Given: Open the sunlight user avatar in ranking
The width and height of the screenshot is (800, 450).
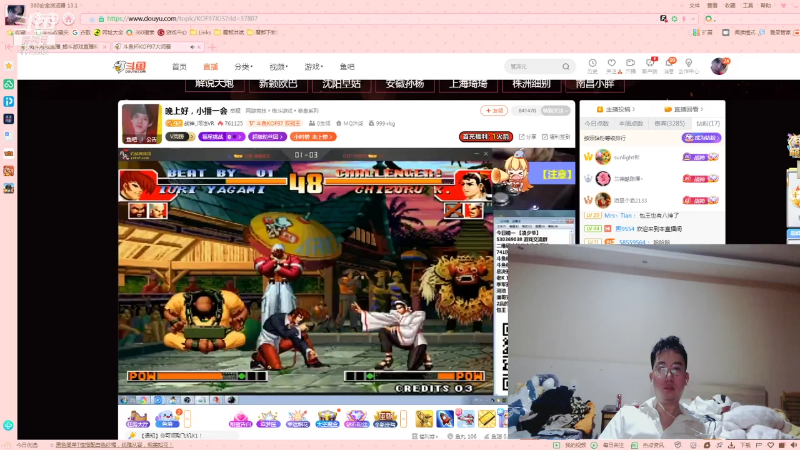Looking at the screenshot, I should point(603,157).
